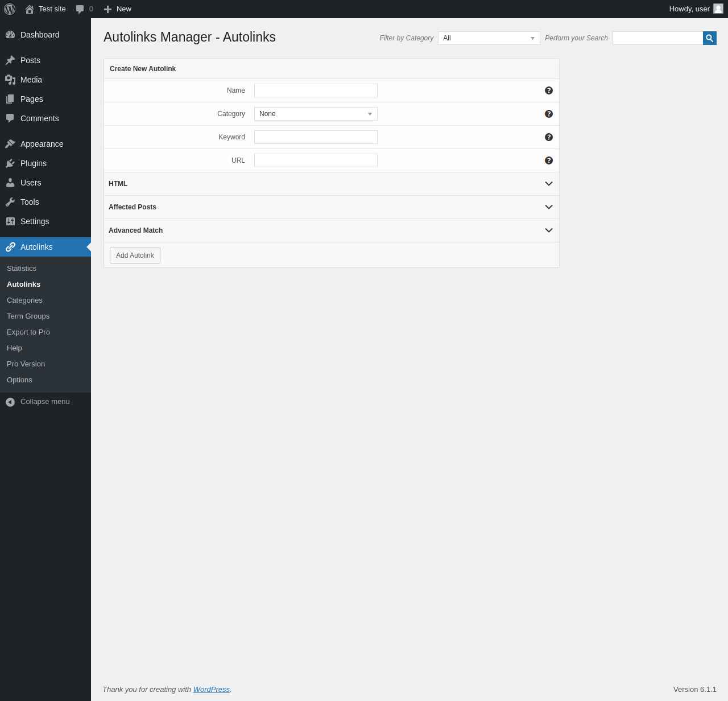Click the Collapse menu arrow icon
The image size is (728, 701).
[10, 402]
